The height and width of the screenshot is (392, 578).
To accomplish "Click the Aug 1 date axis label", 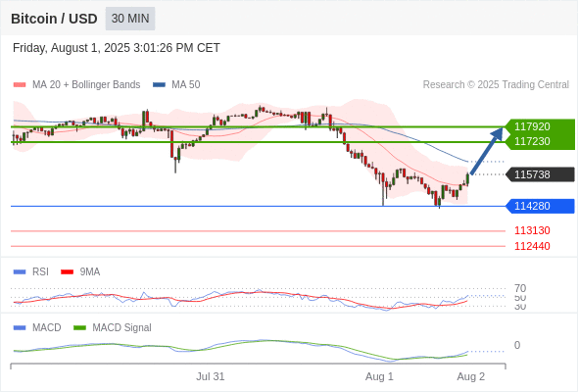I will pyautogui.click(x=379, y=376).
